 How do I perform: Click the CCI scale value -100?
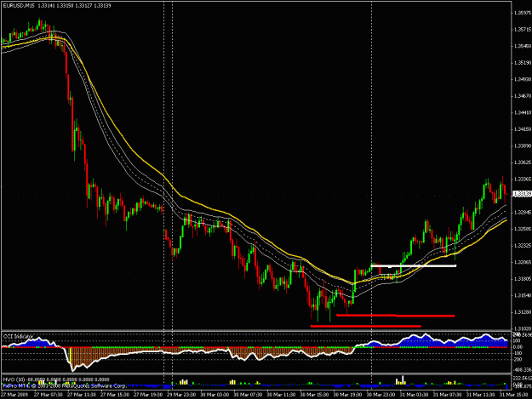pos(518,353)
